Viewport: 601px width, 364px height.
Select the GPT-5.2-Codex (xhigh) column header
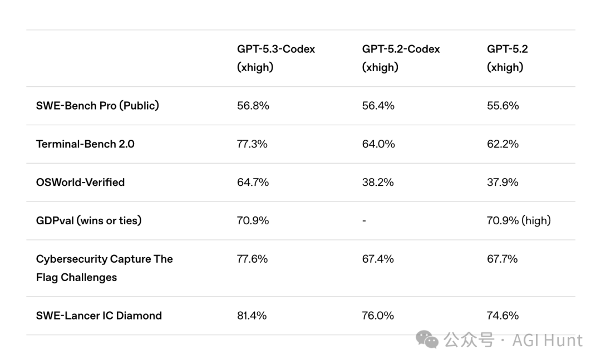click(401, 58)
